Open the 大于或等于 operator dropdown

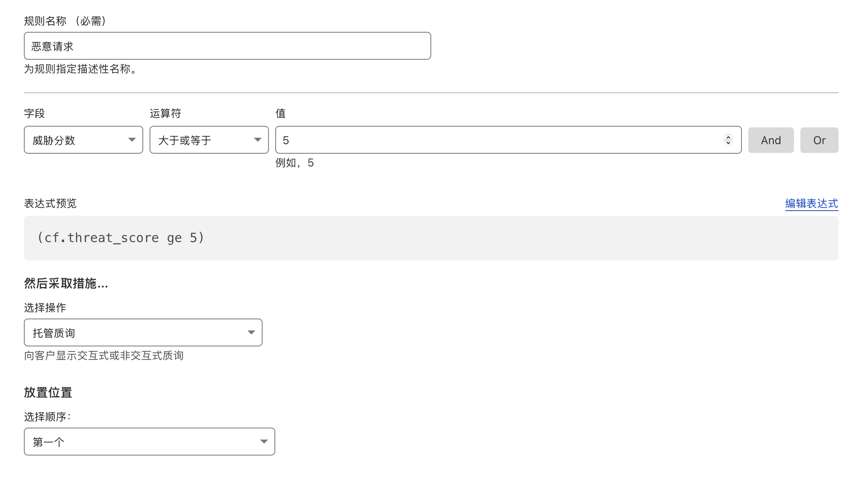pos(209,140)
